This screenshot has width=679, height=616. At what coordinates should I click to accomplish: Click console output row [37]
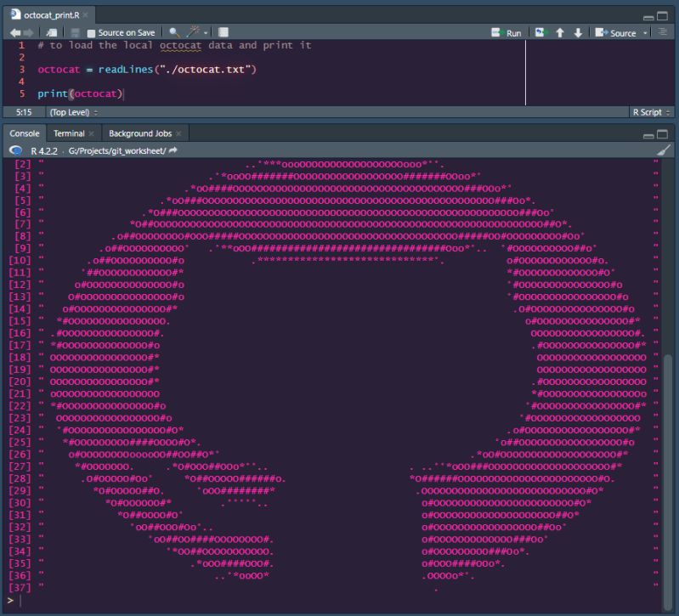pos(333,587)
